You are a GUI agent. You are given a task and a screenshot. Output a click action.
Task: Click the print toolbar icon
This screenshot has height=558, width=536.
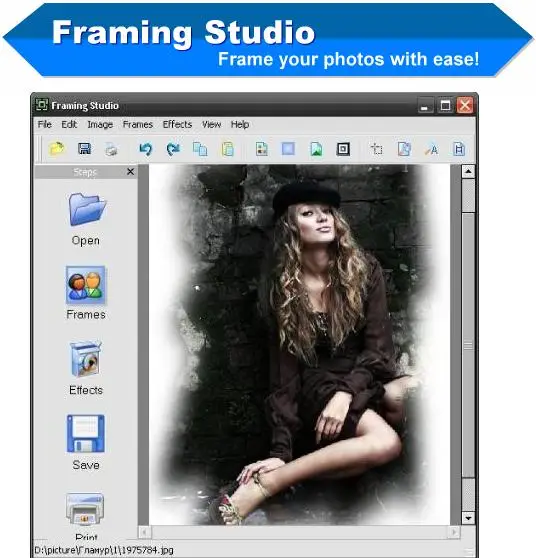[111, 149]
